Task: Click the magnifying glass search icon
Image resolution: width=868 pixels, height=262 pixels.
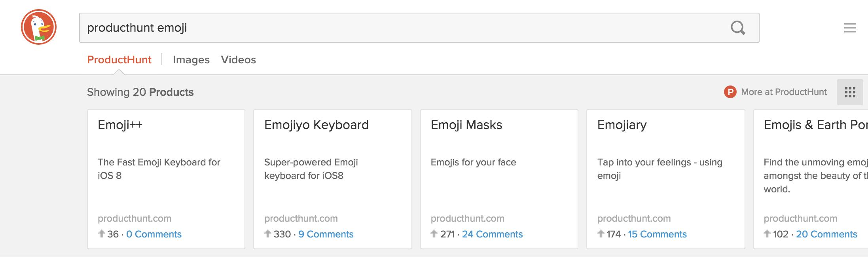Action: tap(737, 28)
